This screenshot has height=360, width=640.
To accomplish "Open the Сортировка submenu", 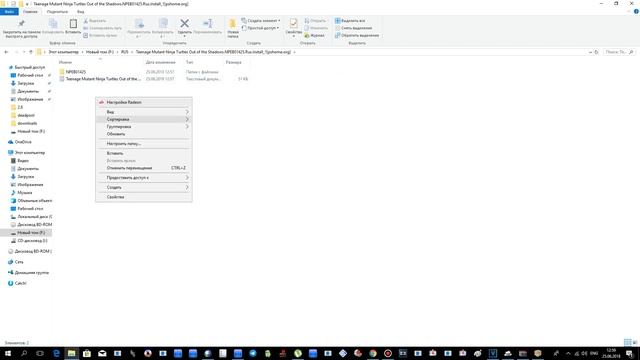I will (x=144, y=119).
